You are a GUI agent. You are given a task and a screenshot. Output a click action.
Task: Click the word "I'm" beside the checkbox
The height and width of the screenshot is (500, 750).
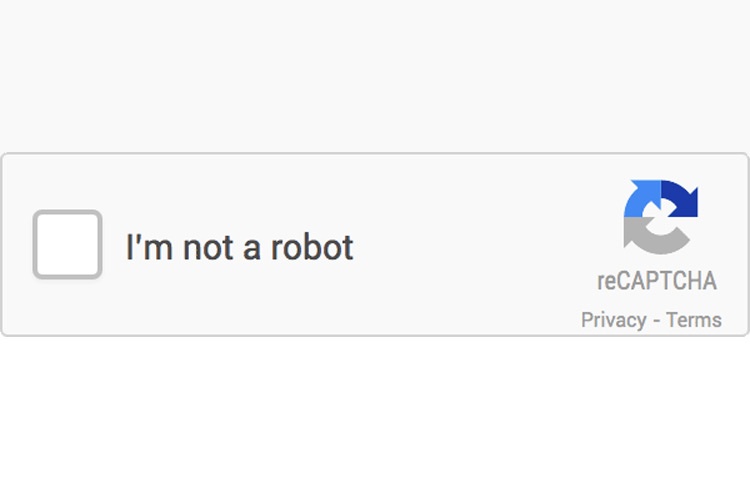click(x=149, y=247)
